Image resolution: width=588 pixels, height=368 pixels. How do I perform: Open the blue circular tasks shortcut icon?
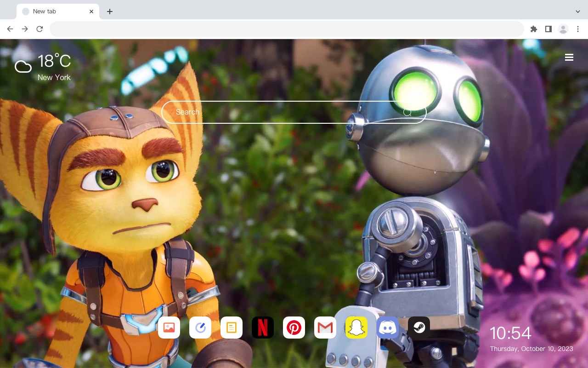pos(200,328)
